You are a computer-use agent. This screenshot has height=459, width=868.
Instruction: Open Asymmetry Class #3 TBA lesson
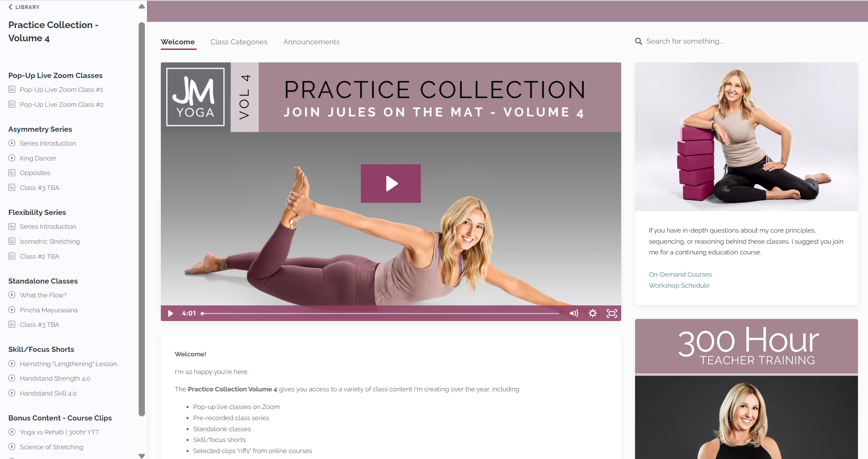click(x=40, y=188)
